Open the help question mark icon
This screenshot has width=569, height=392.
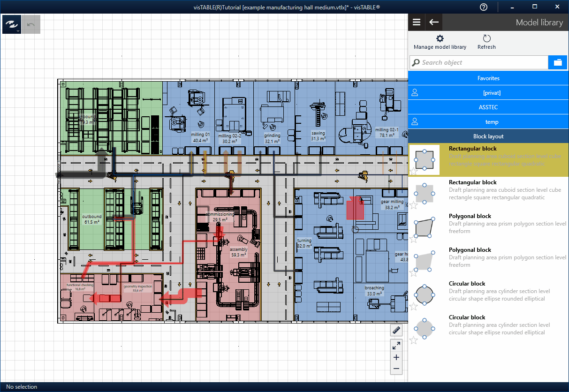tap(484, 7)
